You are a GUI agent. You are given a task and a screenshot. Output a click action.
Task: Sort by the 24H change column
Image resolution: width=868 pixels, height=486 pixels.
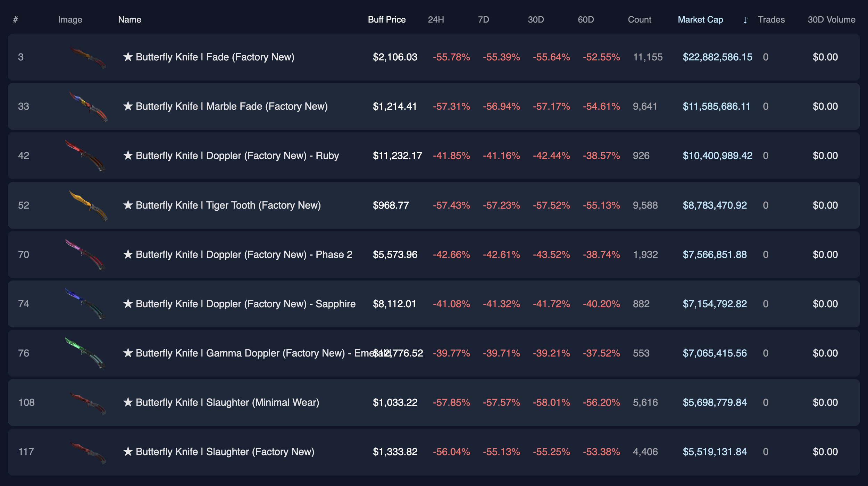click(436, 20)
